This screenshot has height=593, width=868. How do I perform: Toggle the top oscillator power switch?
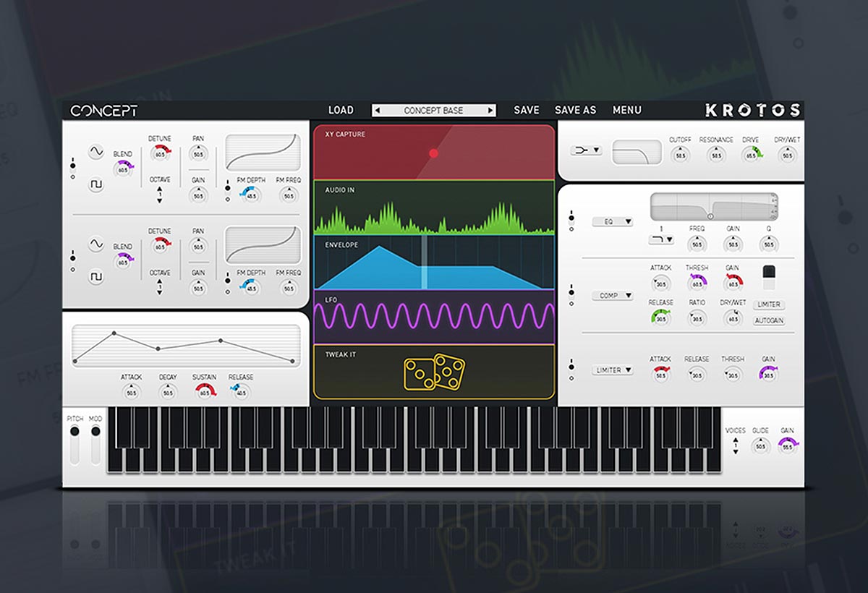72,169
